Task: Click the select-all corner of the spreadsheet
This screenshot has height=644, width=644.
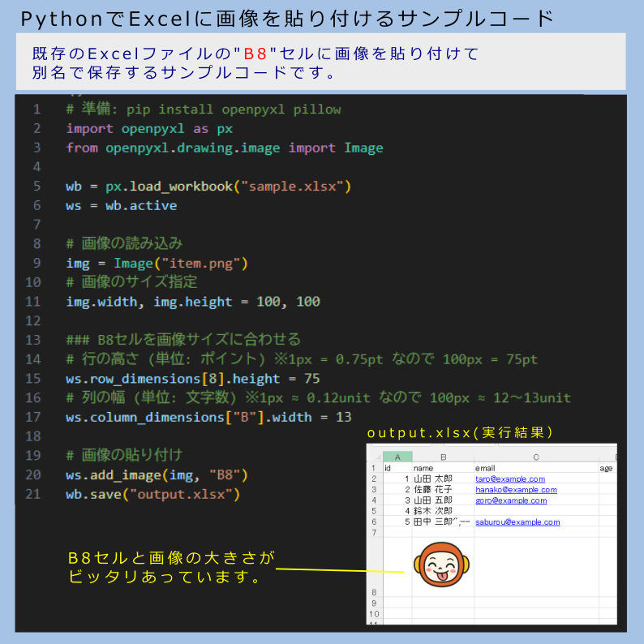Action: (376, 457)
